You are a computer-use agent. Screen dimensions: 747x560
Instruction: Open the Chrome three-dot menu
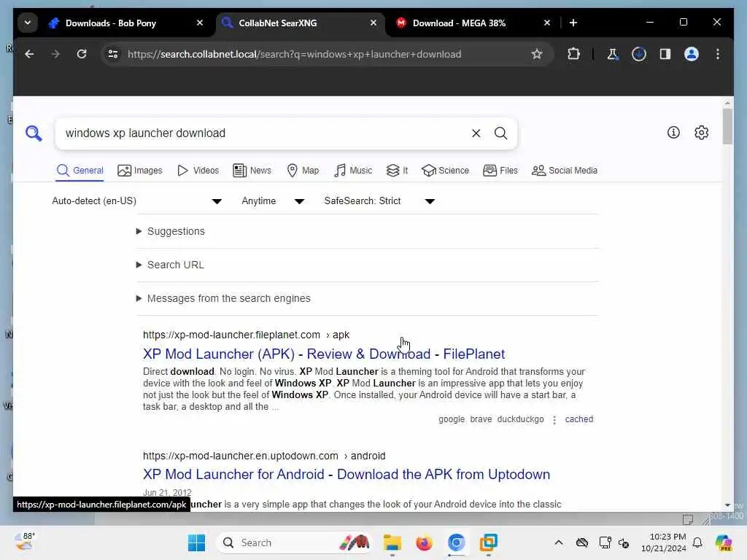coord(718,54)
